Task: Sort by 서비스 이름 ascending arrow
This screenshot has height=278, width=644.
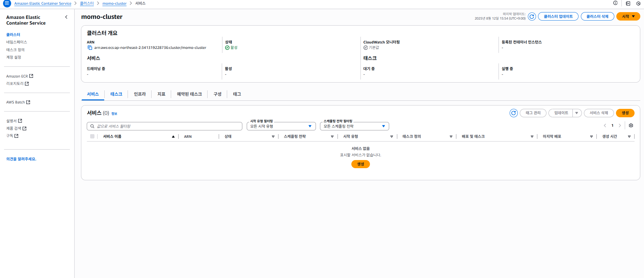Action: pyautogui.click(x=173, y=136)
